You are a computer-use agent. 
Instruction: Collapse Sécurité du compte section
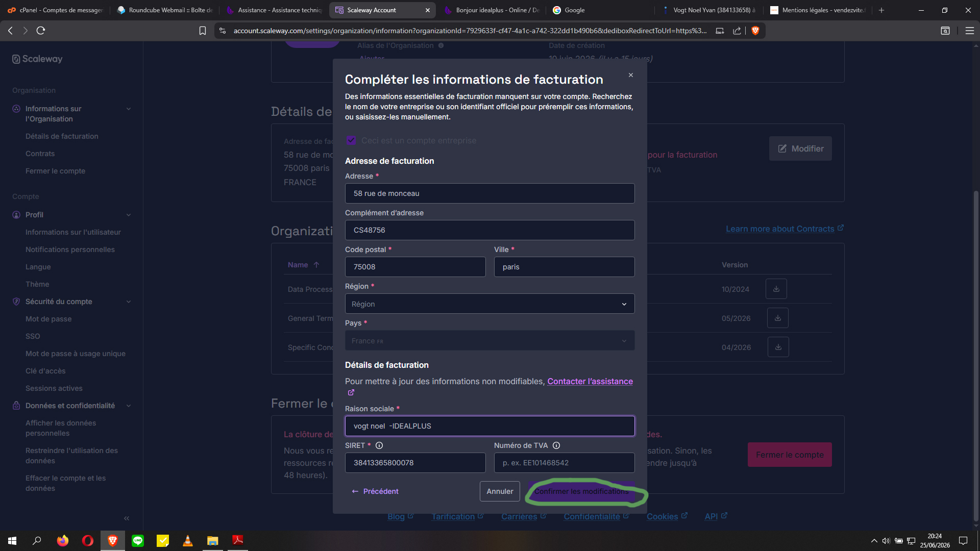coord(129,302)
